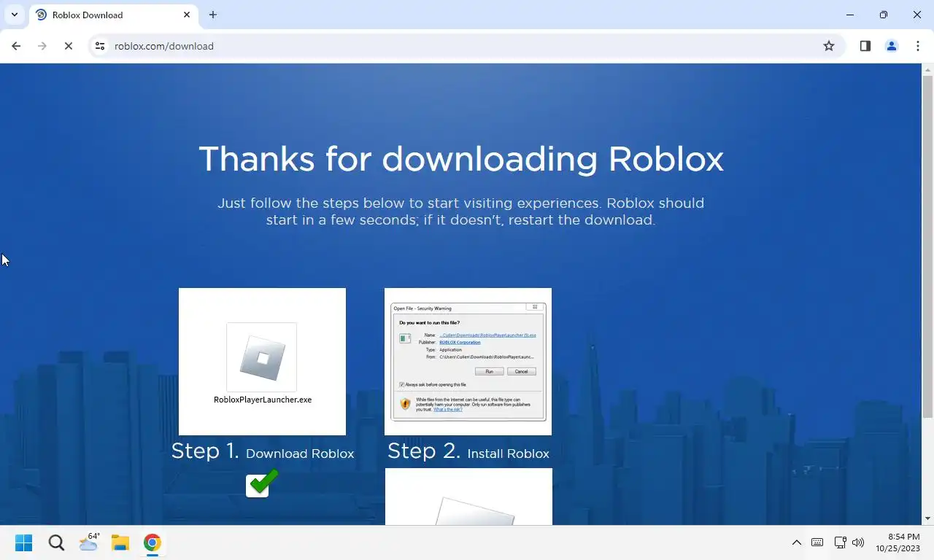The image size is (934, 560).
Task: Stop loading the page with X button
Action: pos(68,46)
